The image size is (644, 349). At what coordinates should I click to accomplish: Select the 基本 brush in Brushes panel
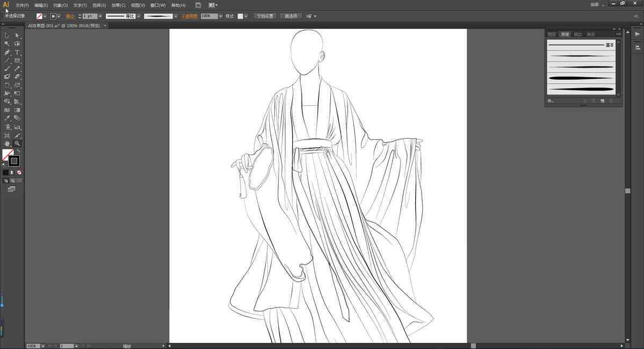[x=581, y=45]
